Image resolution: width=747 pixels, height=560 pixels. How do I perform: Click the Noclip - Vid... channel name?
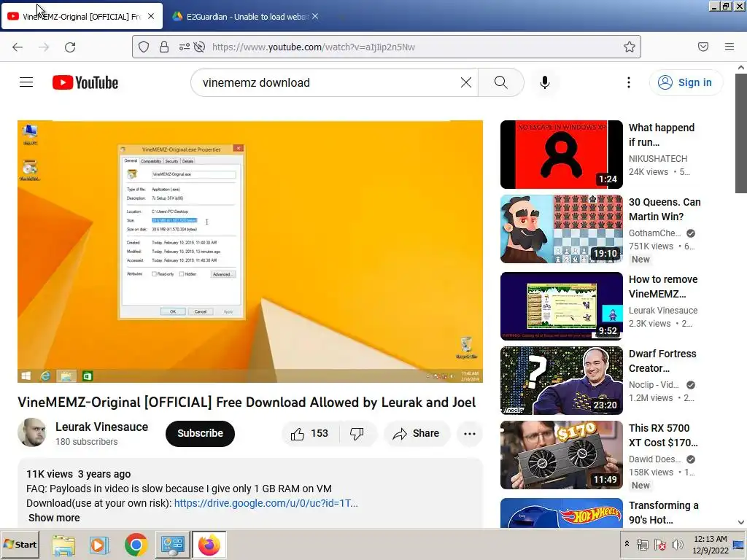654,384
